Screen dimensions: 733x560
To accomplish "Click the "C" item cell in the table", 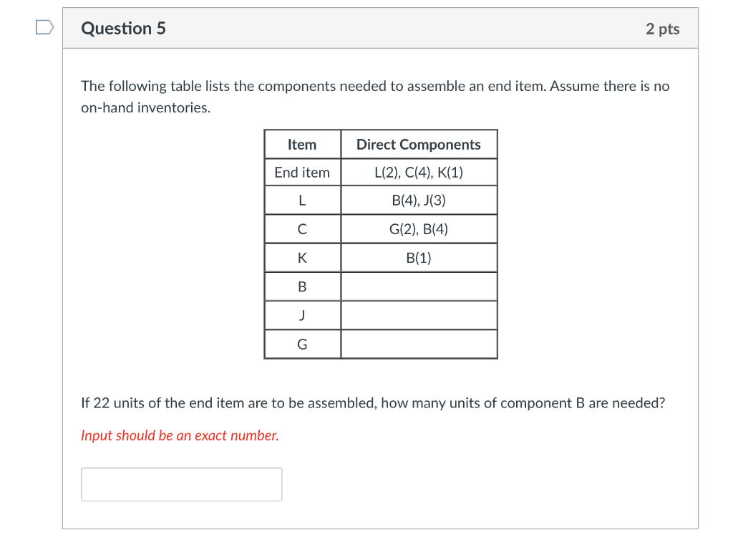I will pos(302,228).
